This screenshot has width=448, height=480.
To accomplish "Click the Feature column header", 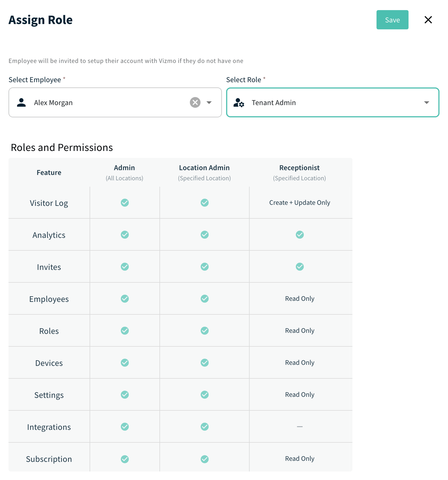I will click(49, 173).
